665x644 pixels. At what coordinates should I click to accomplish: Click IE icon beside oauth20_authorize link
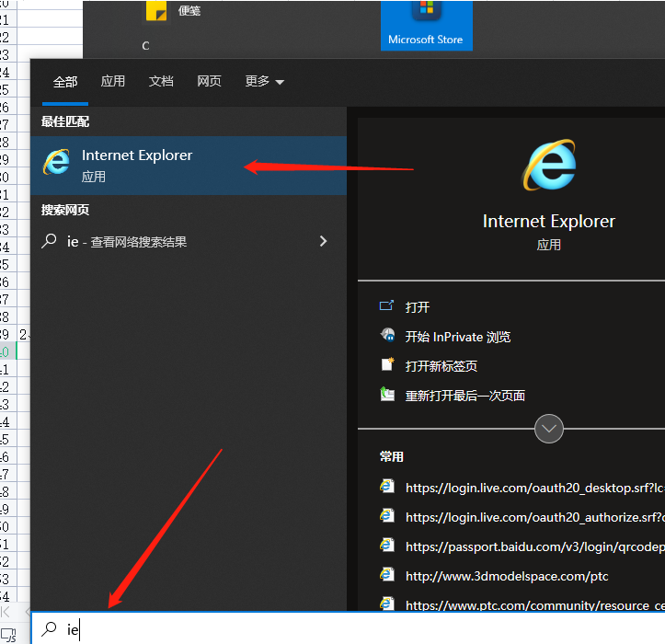(x=387, y=516)
